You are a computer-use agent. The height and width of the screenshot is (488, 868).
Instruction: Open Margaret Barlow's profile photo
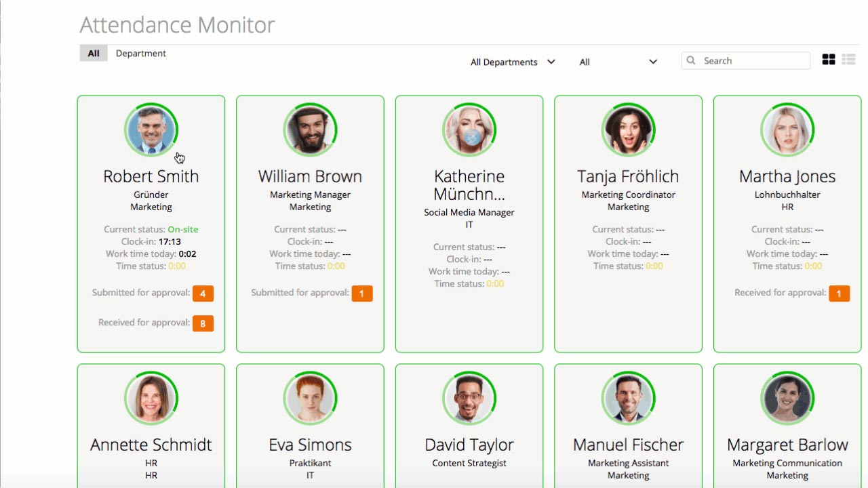(x=787, y=398)
